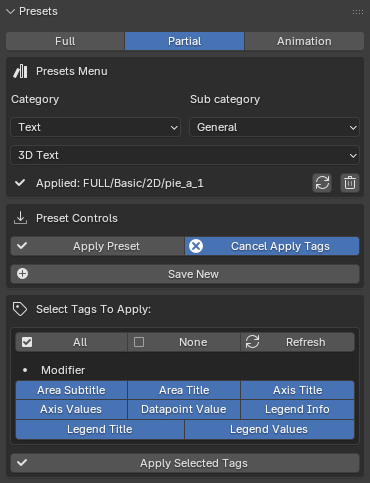Click Cancel Apply Tags button
The width and height of the screenshot is (370, 483).
[272, 246]
